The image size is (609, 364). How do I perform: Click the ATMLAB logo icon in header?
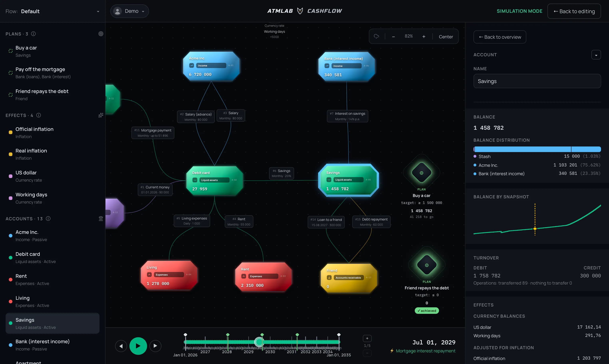coord(300,11)
